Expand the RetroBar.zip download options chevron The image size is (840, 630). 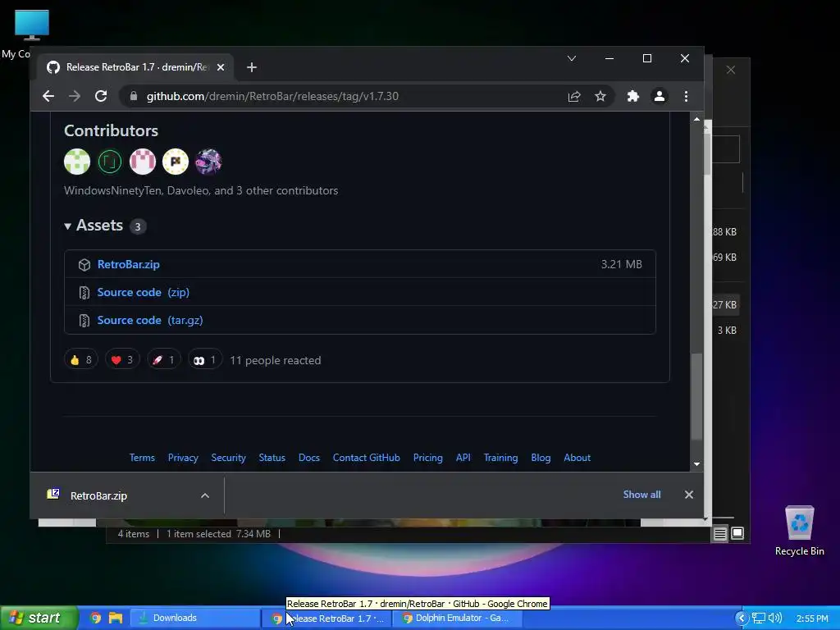204,495
